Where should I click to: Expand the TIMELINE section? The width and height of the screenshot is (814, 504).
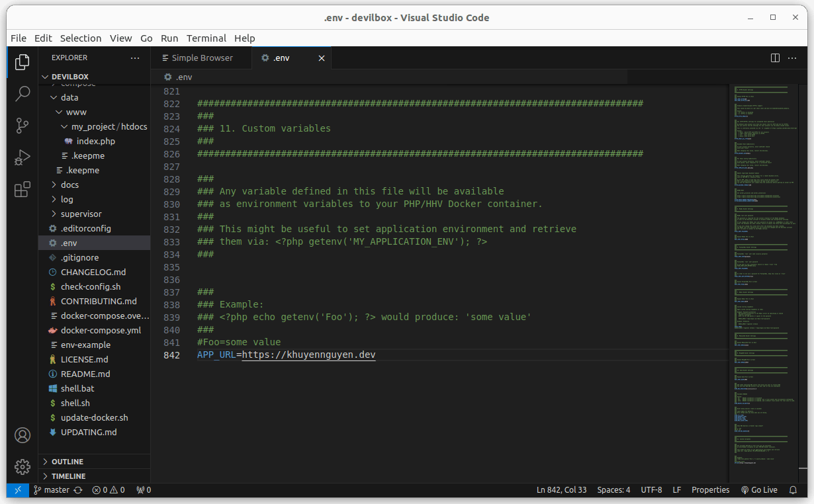(68, 476)
